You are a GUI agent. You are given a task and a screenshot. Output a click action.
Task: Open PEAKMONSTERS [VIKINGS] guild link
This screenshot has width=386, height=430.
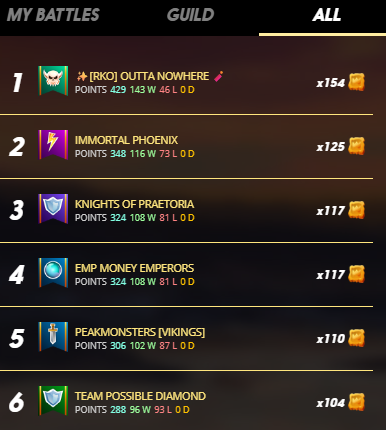click(x=140, y=332)
